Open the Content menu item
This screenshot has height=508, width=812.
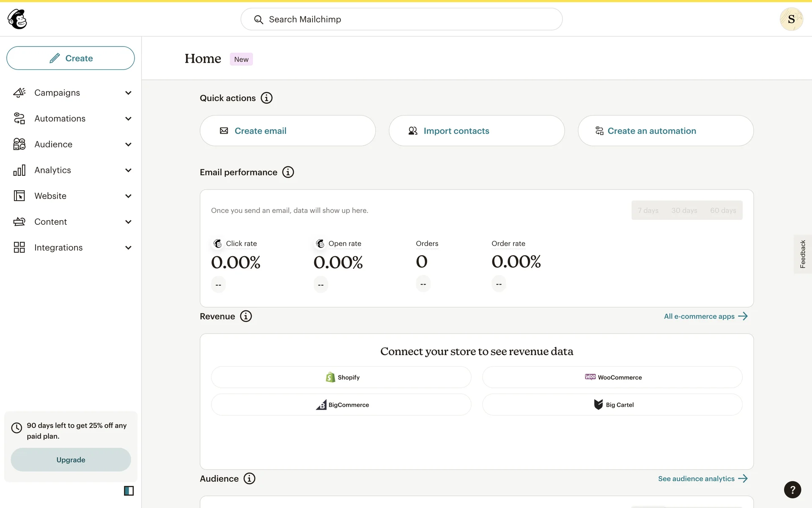(50, 222)
